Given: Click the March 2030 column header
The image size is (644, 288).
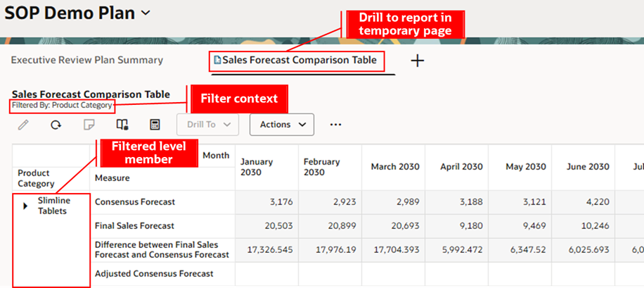Looking at the screenshot, I should click(x=394, y=167).
